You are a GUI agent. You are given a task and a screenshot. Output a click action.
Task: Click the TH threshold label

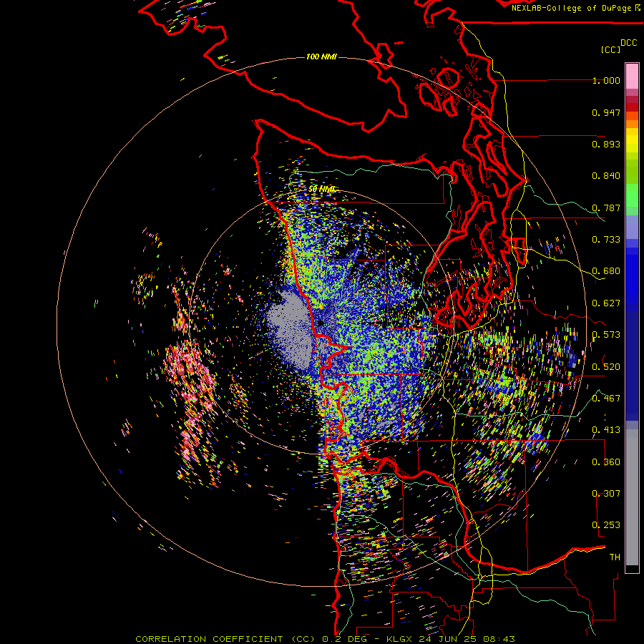pyautogui.click(x=615, y=557)
